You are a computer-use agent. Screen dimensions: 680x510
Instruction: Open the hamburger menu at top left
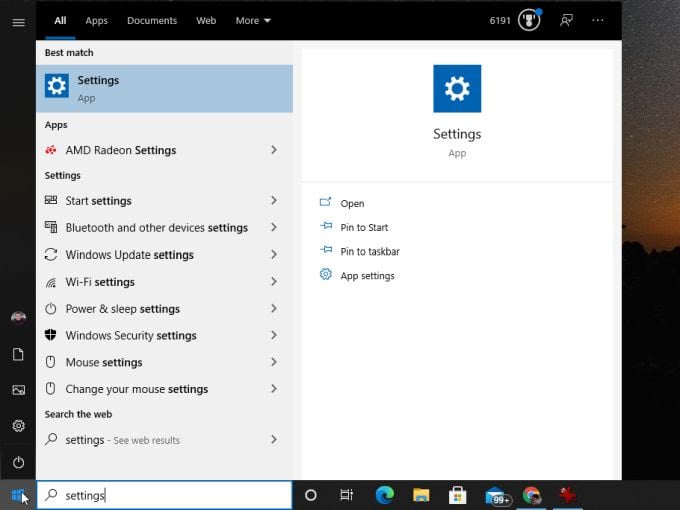[x=18, y=22]
